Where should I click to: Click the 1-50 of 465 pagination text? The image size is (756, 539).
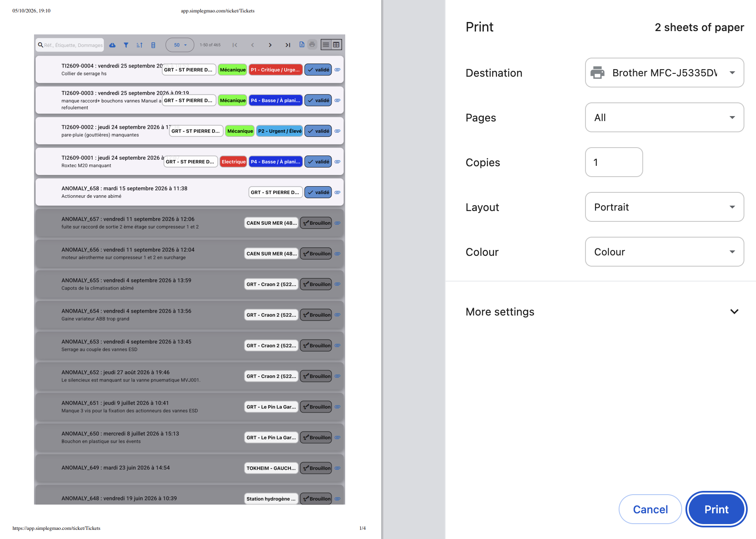tap(210, 45)
